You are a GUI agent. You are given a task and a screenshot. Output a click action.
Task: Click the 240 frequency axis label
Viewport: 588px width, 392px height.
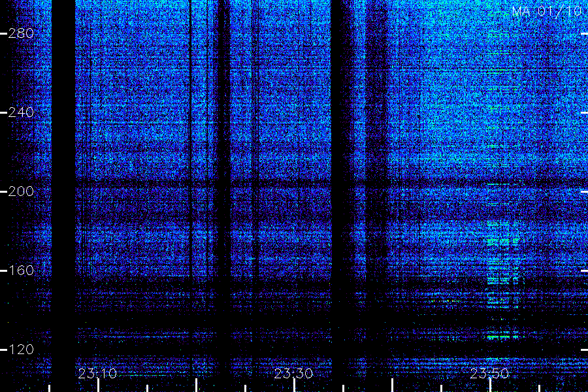pos(21,112)
